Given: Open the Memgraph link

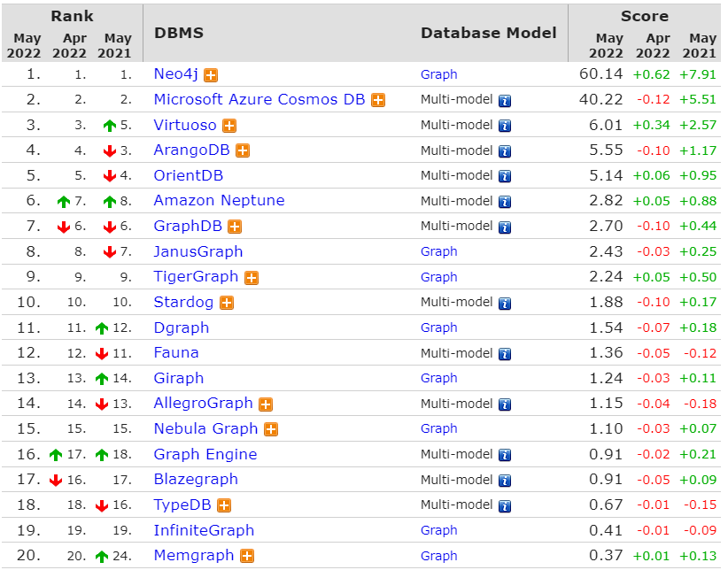Looking at the screenshot, I should click(x=194, y=556).
